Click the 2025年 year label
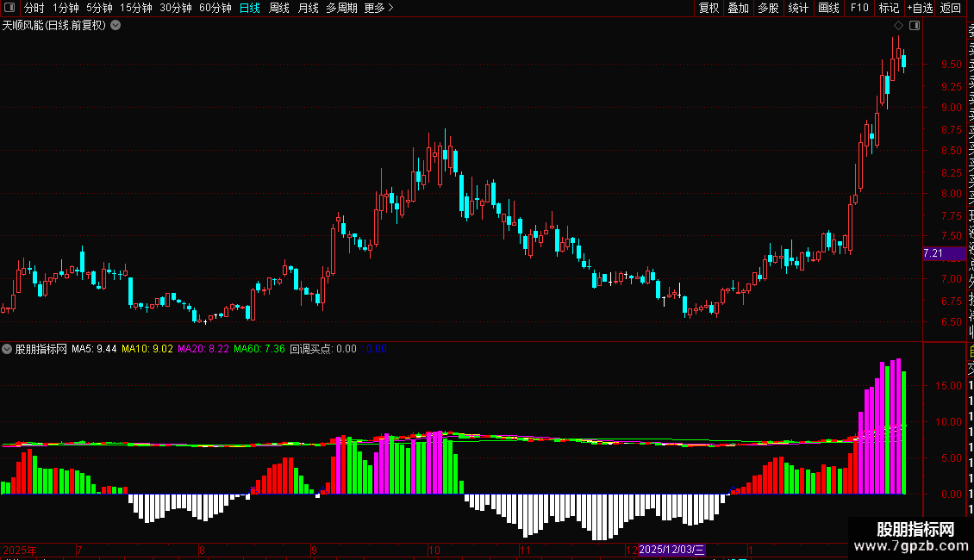This screenshot has width=974, height=560. tap(20, 550)
